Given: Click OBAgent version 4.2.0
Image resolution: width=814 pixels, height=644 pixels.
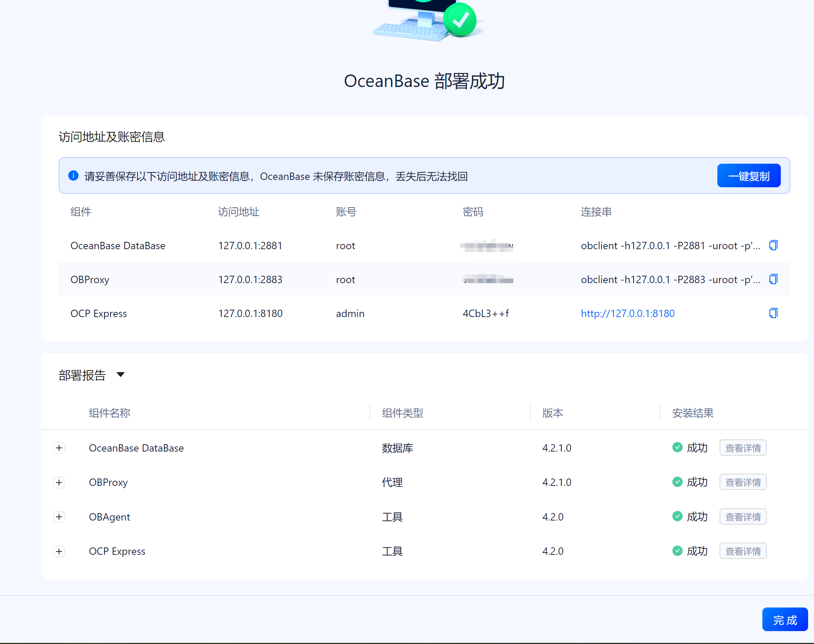Looking at the screenshot, I should pyautogui.click(x=553, y=517).
